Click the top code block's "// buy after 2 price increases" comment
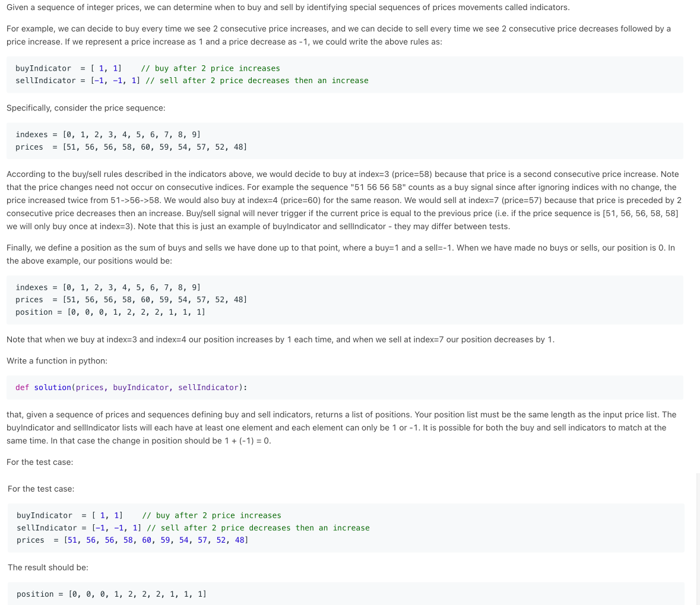 pos(210,68)
